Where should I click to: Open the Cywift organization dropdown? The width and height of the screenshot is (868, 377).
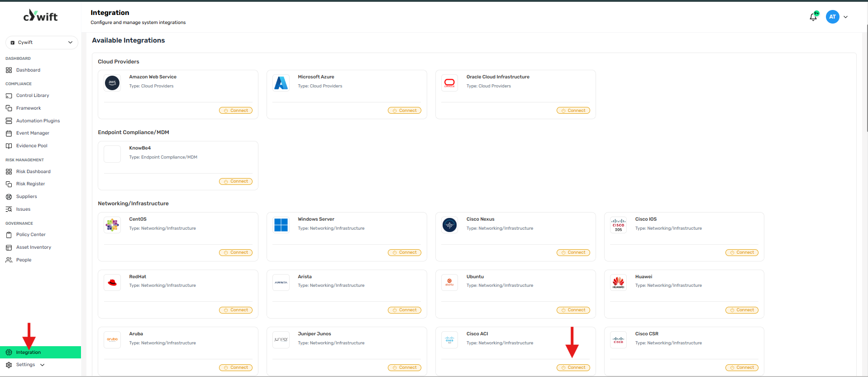pos(42,42)
